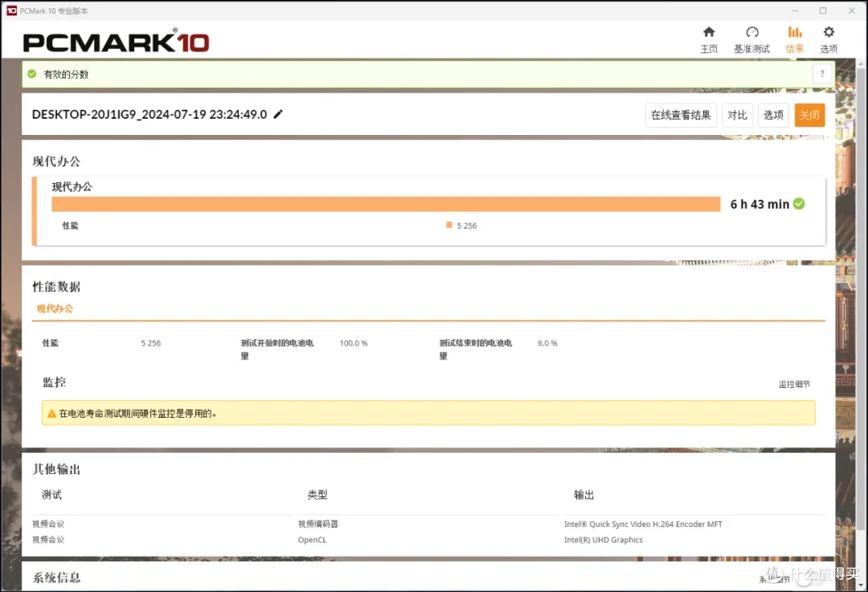The height and width of the screenshot is (592, 868).
Task: Click the orange swatch beside 5 256
Action: pyautogui.click(x=449, y=225)
